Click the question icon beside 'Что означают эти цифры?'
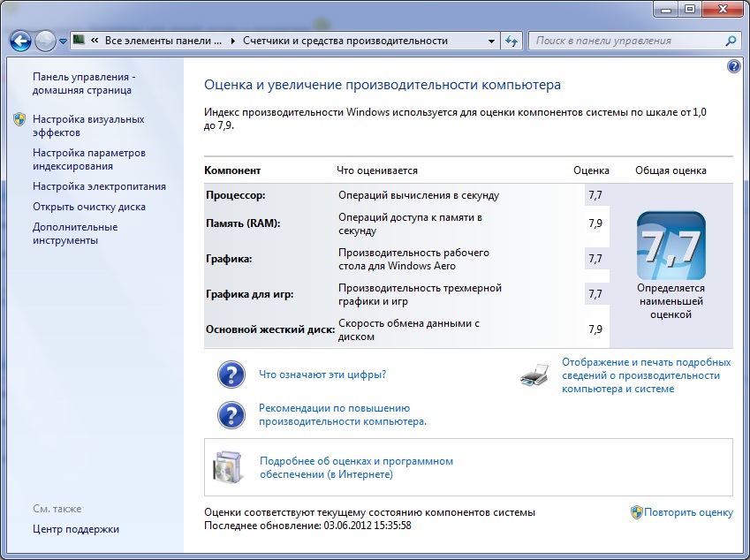This screenshot has width=750, height=560. click(x=231, y=375)
